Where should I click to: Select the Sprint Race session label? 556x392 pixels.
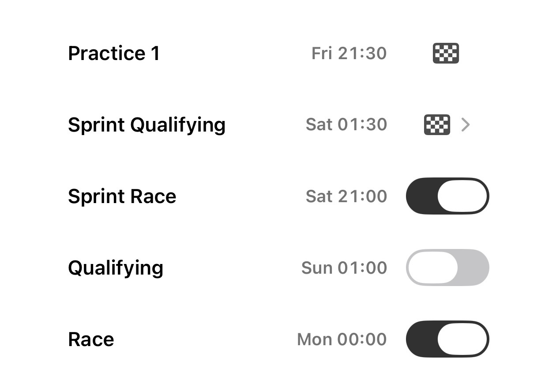122,196
